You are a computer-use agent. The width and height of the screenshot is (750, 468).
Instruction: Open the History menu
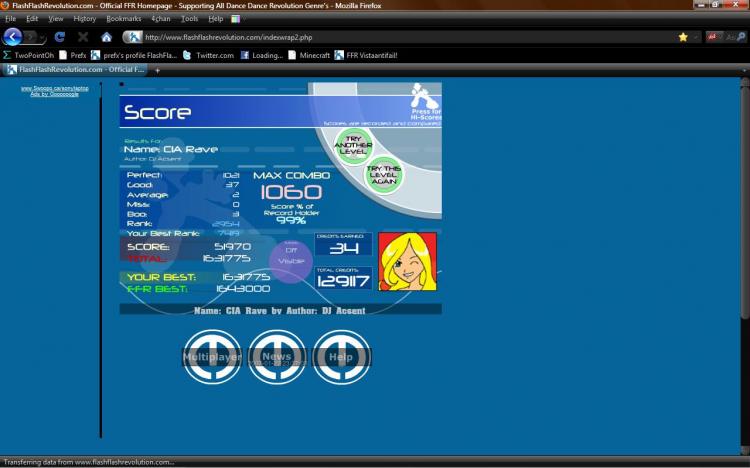coord(85,19)
